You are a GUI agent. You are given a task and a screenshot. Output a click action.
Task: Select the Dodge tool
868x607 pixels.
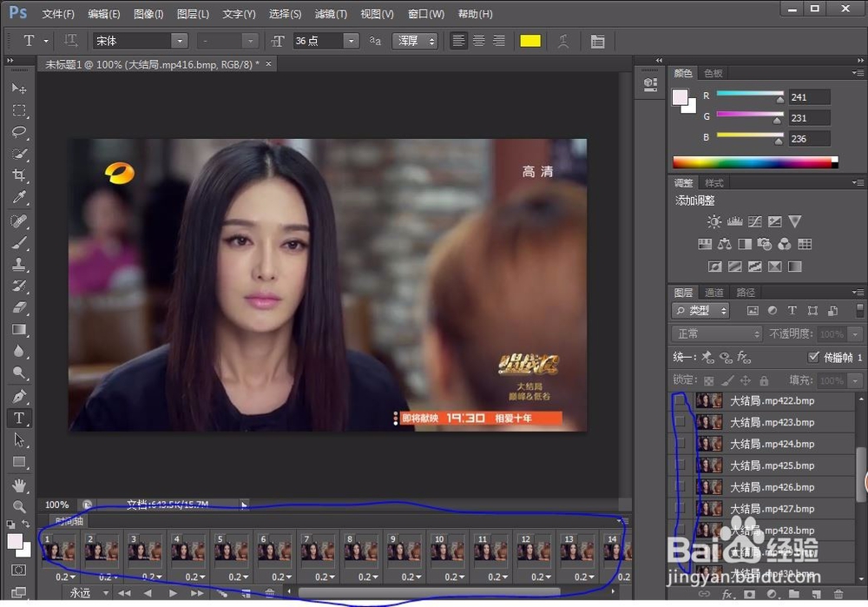point(19,373)
